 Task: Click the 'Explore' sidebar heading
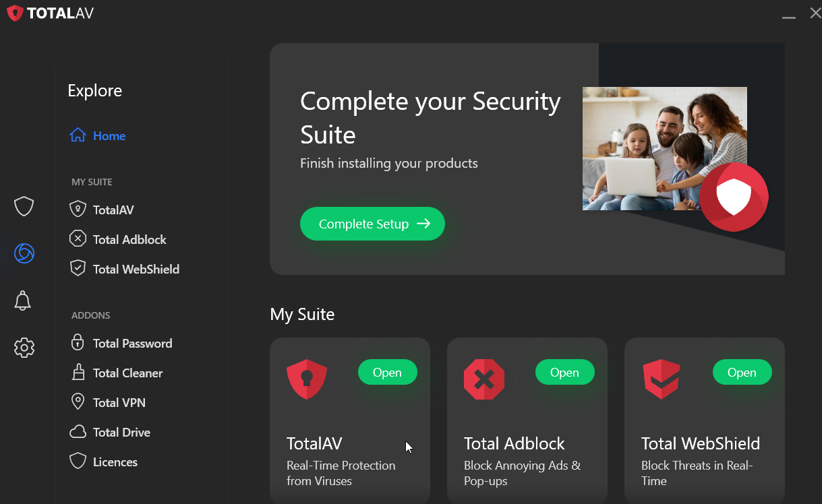pos(95,90)
